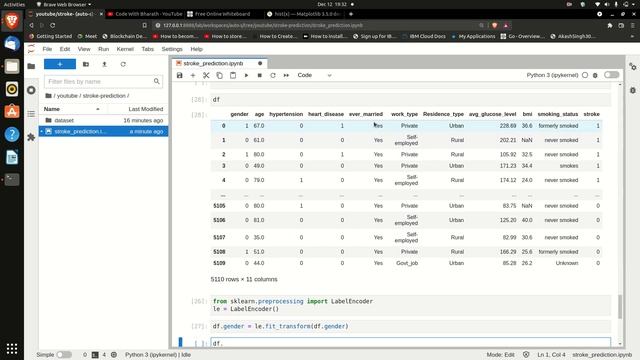Open the cell type Code dropdown

click(x=314, y=75)
